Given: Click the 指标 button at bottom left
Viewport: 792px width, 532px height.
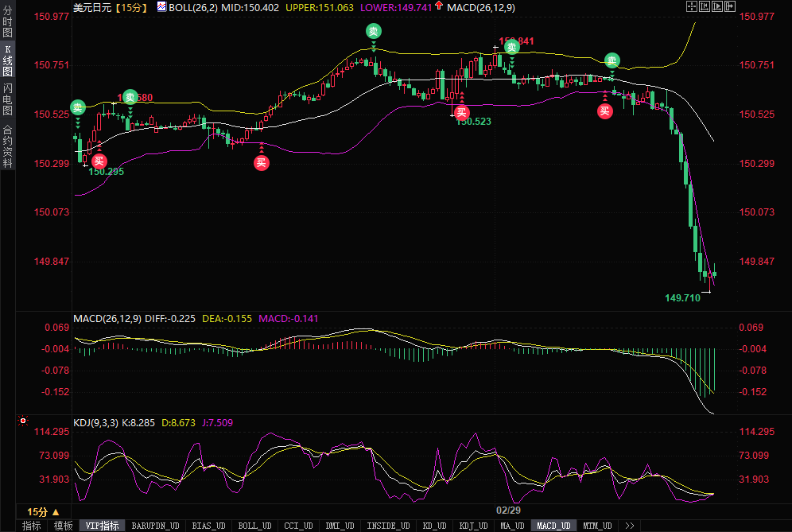Looking at the screenshot, I should 31,526.
